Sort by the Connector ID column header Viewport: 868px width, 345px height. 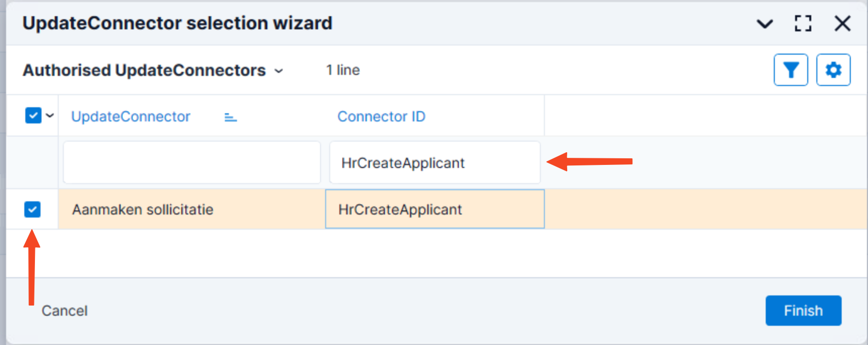point(381,116)
